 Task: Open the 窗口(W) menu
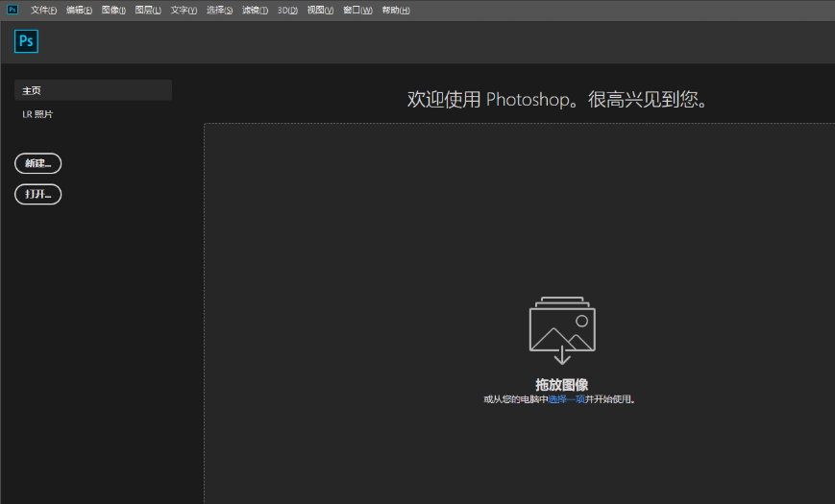tap(357, 11)
